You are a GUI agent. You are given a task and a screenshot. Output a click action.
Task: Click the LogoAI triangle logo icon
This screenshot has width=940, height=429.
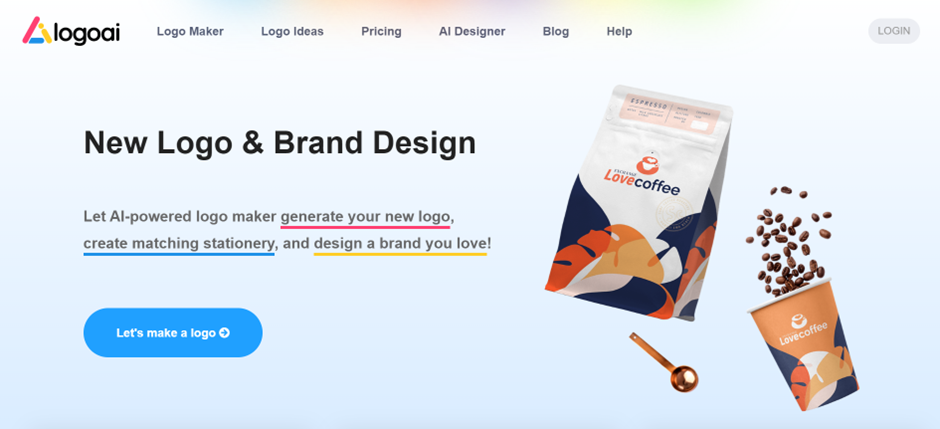point(38,31)
